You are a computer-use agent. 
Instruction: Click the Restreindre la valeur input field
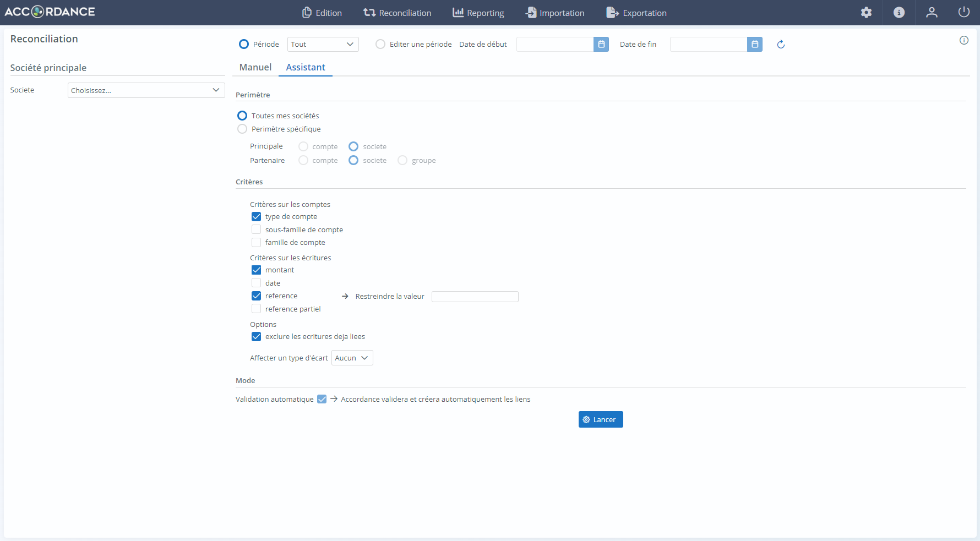[475, 297]
